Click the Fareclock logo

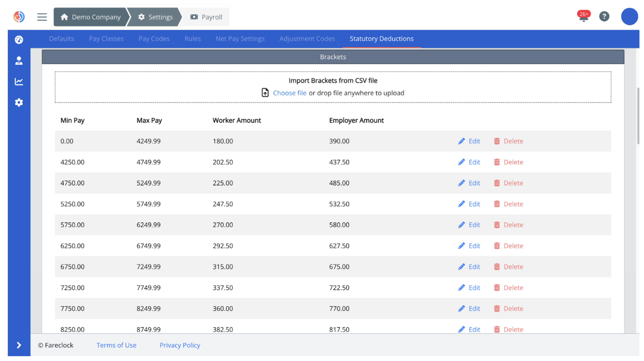pyautogui.click(x=19, y=16)
